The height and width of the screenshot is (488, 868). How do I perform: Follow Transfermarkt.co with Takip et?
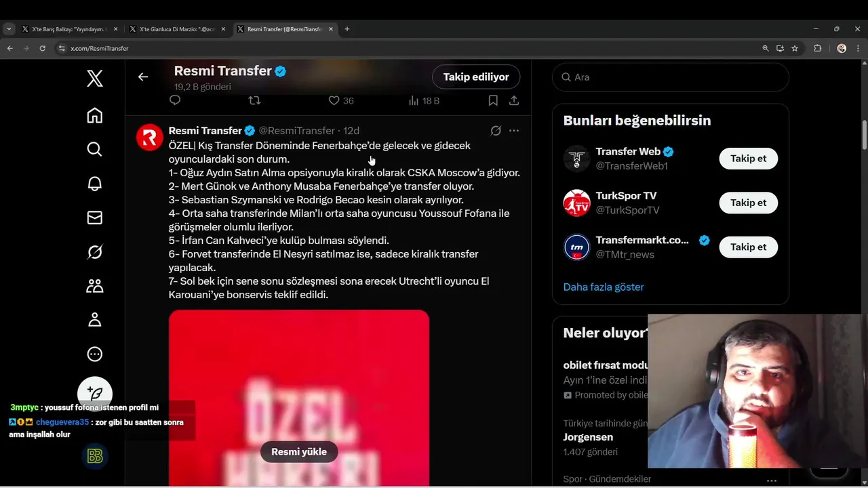(x=748, y=247)
